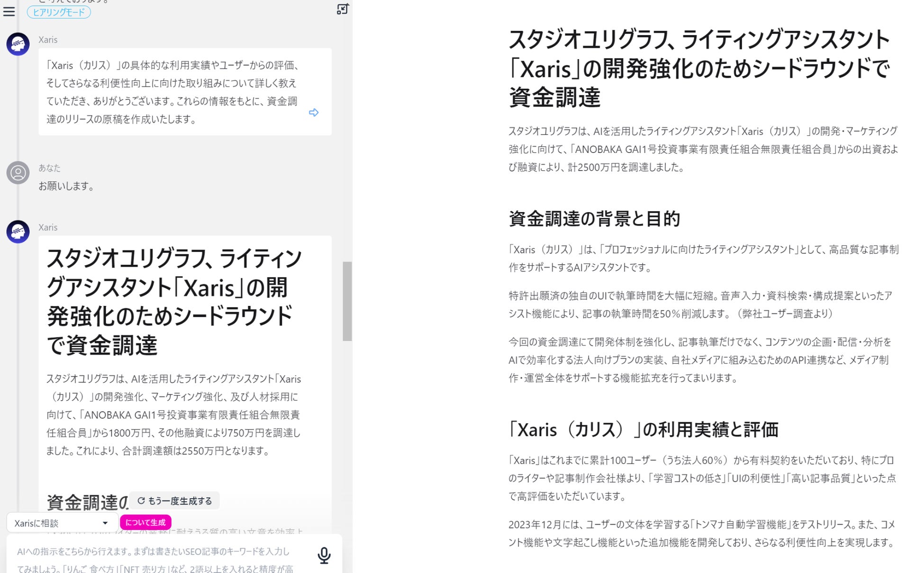The image size is (924, 573).
Task: Click 「Xaris(カリス)」の利用実績と評価 heading
Action: (x=643, y=430)
